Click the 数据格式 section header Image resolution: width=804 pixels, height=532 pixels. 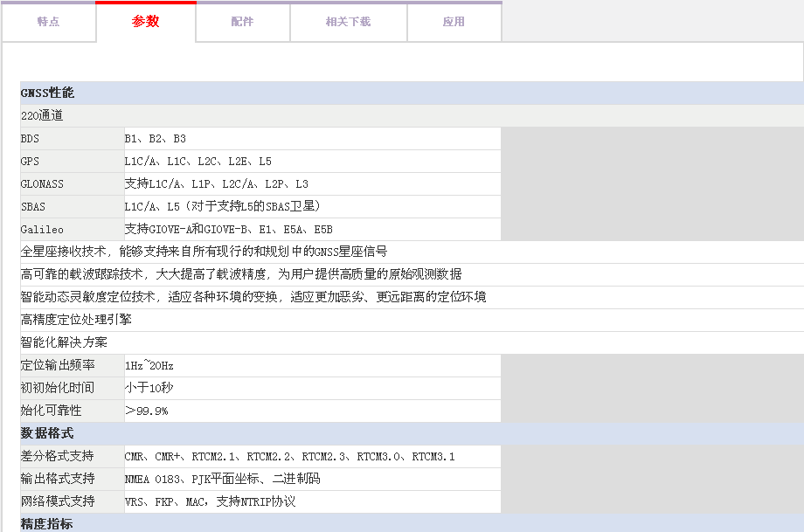click(x=47, y=433)
